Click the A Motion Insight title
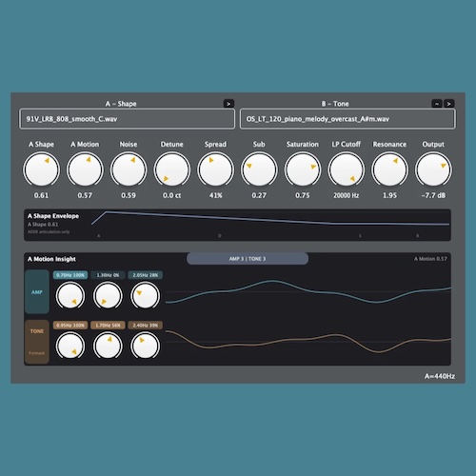The height and width of the screenshot is (476, 476). coord(51,259)
